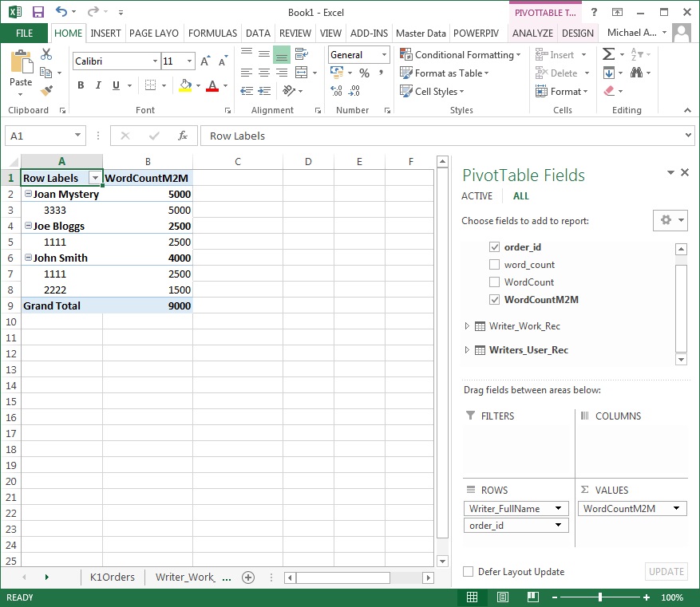Decrease decimal places
700x607 pixels.
click(x=354, y=91)
